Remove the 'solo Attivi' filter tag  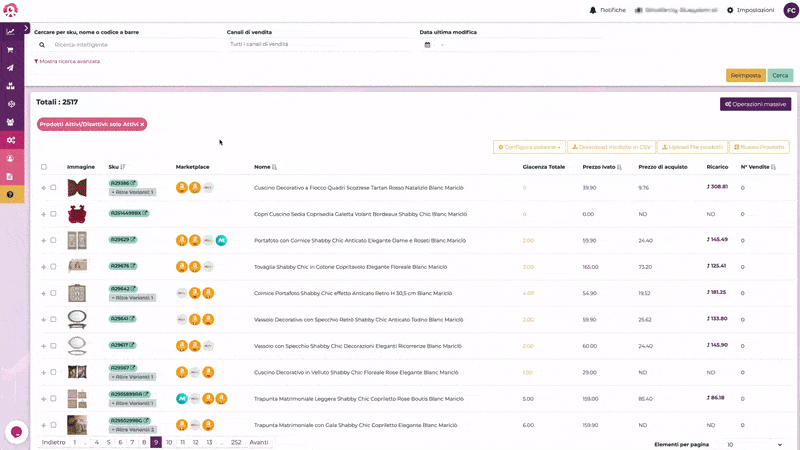(142, 124)
